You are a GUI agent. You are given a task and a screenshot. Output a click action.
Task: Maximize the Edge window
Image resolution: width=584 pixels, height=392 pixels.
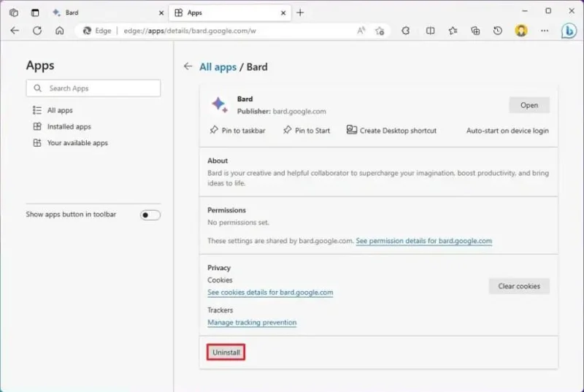click(x=548, y=11)
